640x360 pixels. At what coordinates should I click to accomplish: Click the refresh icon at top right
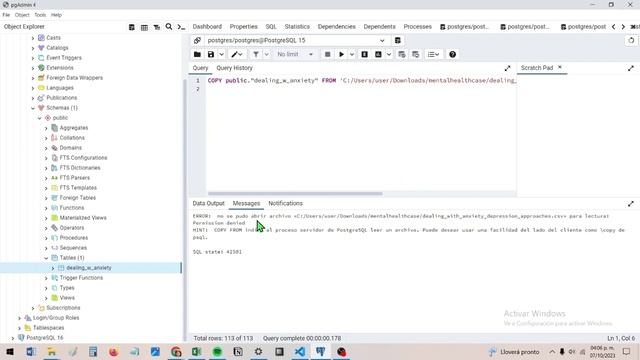[x=631, y=40]
